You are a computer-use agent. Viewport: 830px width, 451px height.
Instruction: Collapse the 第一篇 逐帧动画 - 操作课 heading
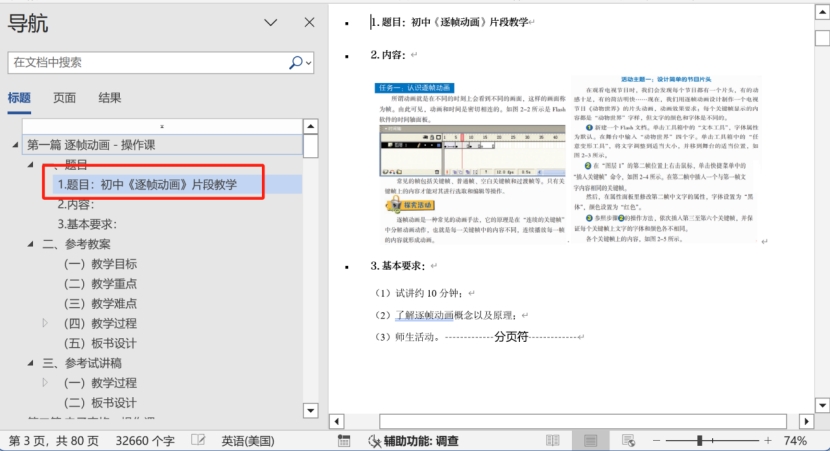point(15,145)
